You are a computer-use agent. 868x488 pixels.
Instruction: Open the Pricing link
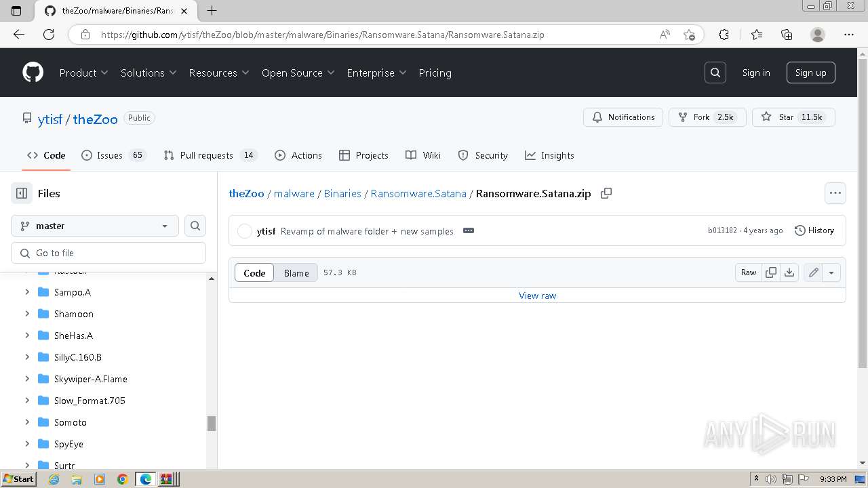[x=435, y=73]
